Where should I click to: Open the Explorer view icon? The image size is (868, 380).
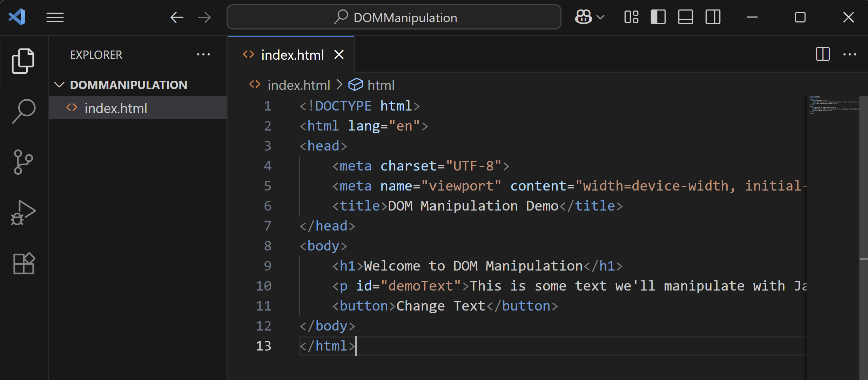pyautogui.click(x=23, y=60)
